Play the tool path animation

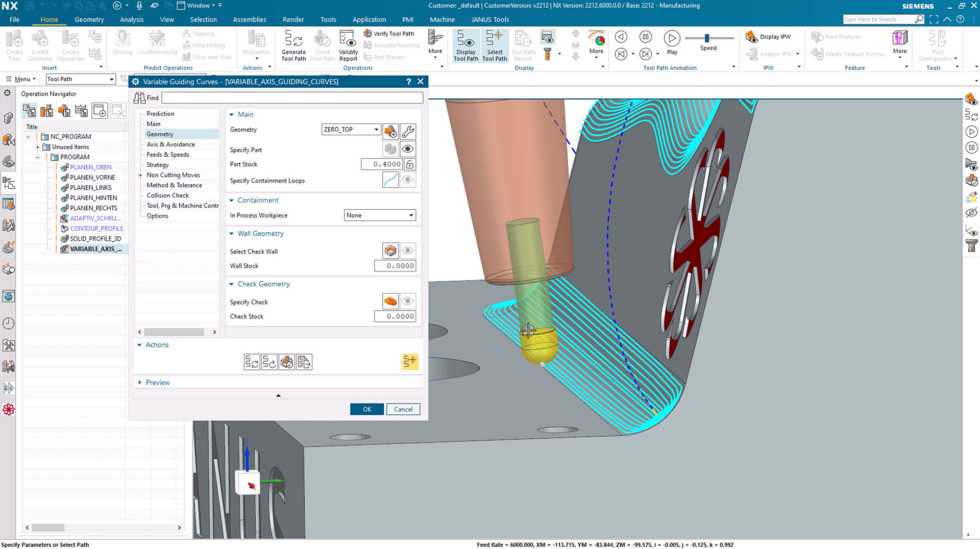point(672,38)
